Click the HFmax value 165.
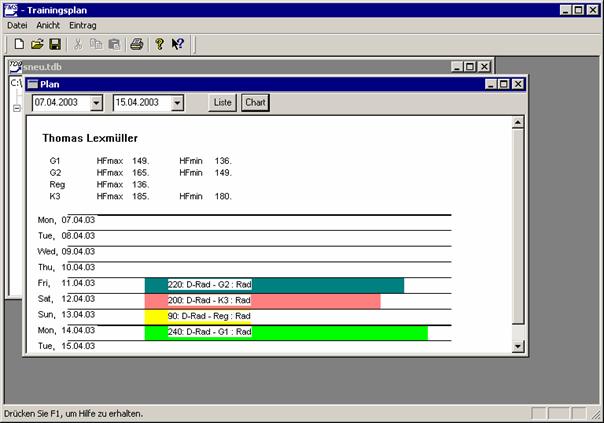Screen dimensions: 604x423 140,173
